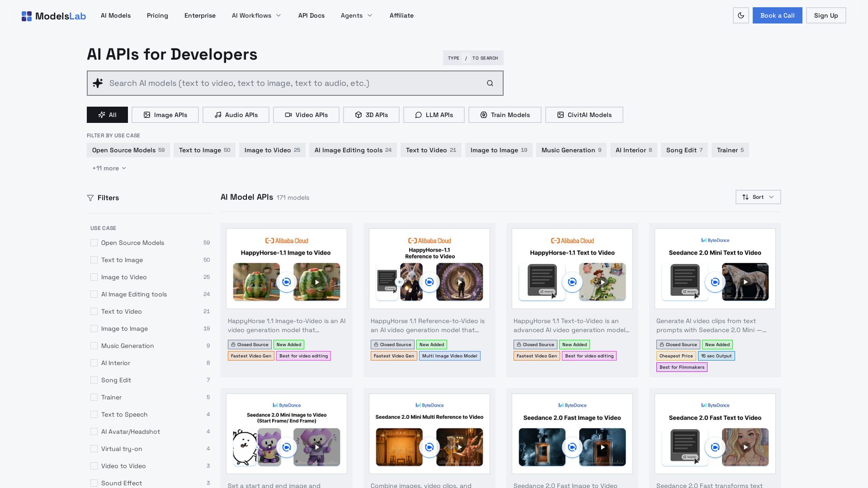Click ByteDance logo on Seedance 2.0 Mini Text to Video
Screen dimensions: 868x488
[715, 240]
